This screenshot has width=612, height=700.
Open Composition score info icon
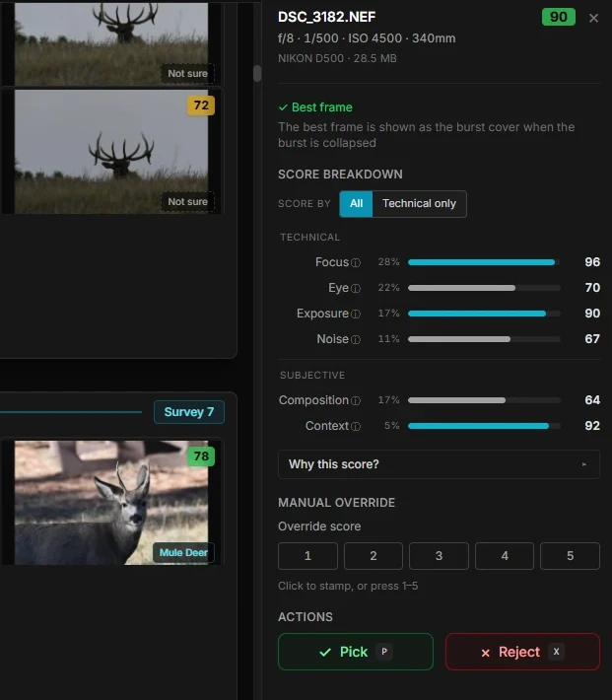356,400
